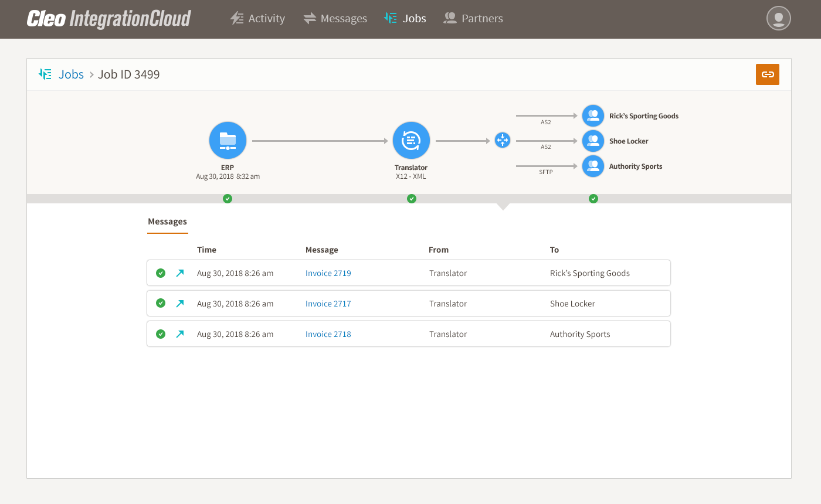Click Rick's Sporting Goods in To column
821x504 pixels.
coord(590,273)
